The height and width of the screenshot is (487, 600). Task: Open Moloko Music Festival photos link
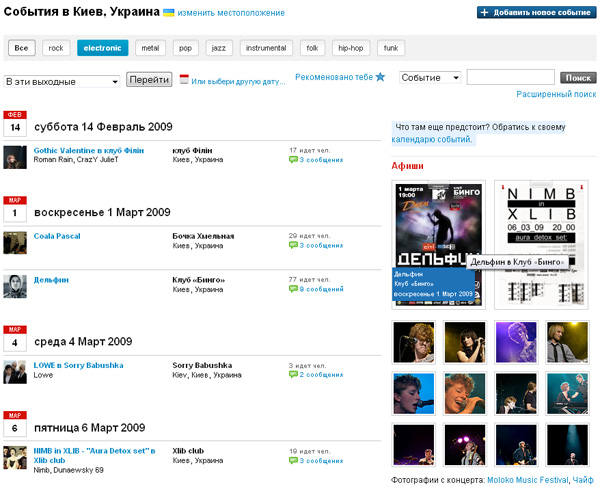click(528, 480)
